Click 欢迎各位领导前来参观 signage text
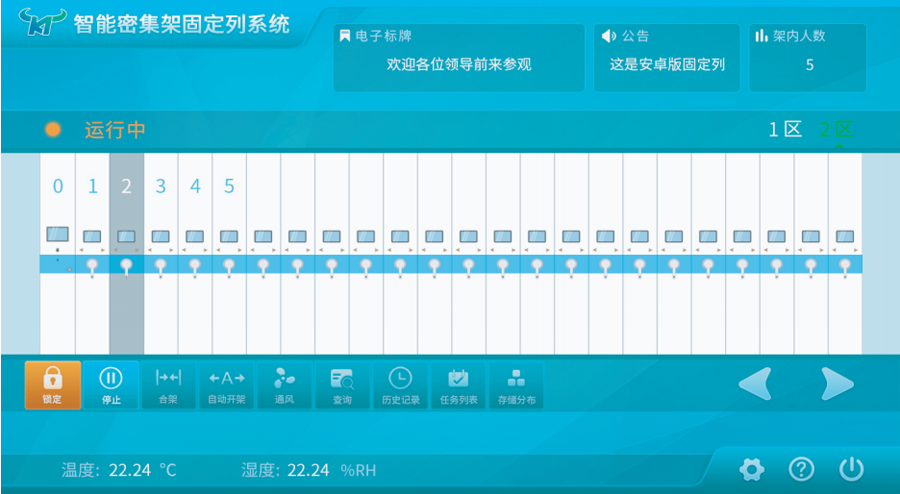The image size is (900, 494). tap(459, 65)
